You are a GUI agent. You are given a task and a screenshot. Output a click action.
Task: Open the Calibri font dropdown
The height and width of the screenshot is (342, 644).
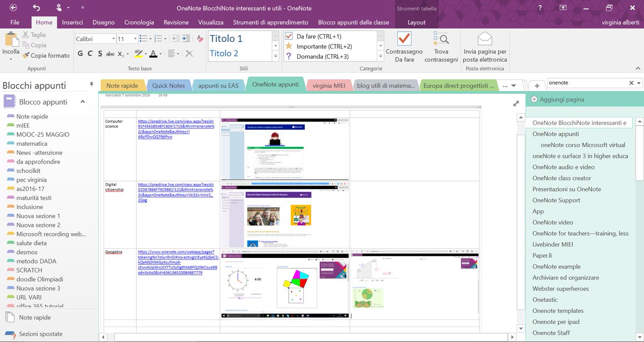[113, 39]
